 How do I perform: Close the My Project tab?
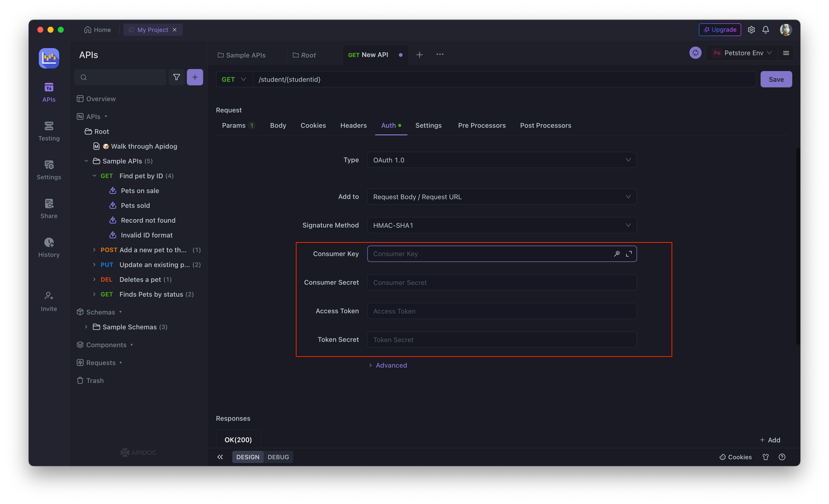pyautogui.click(x=175, y=30)
